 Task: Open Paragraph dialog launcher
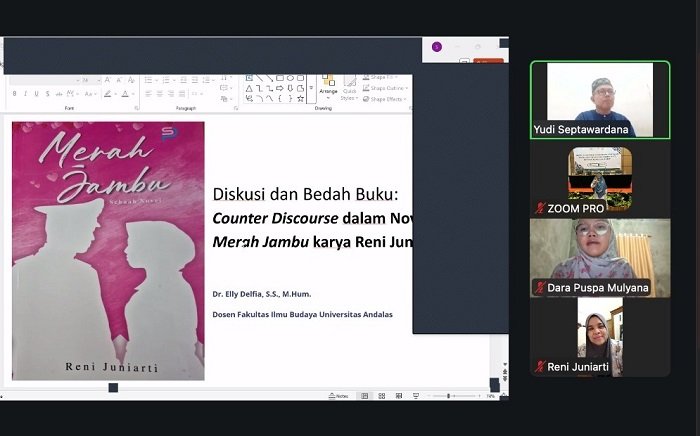(x=236, y=108)
